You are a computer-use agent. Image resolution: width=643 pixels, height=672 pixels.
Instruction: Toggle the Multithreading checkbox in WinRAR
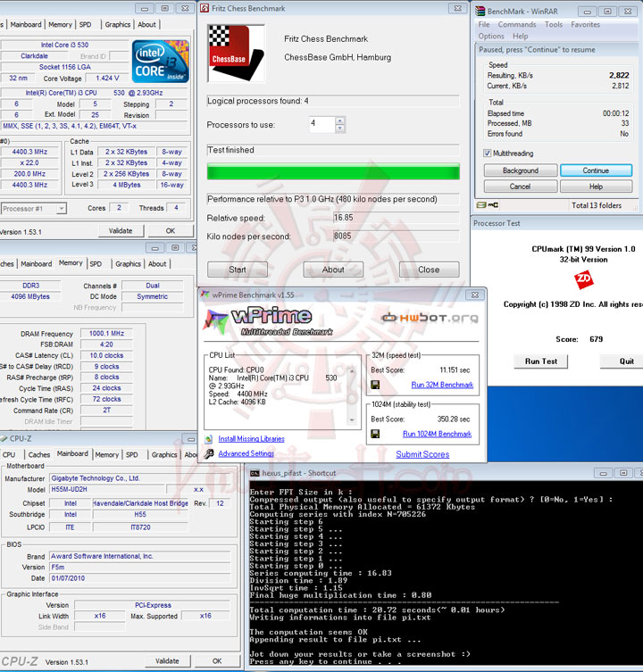[487, 153]
